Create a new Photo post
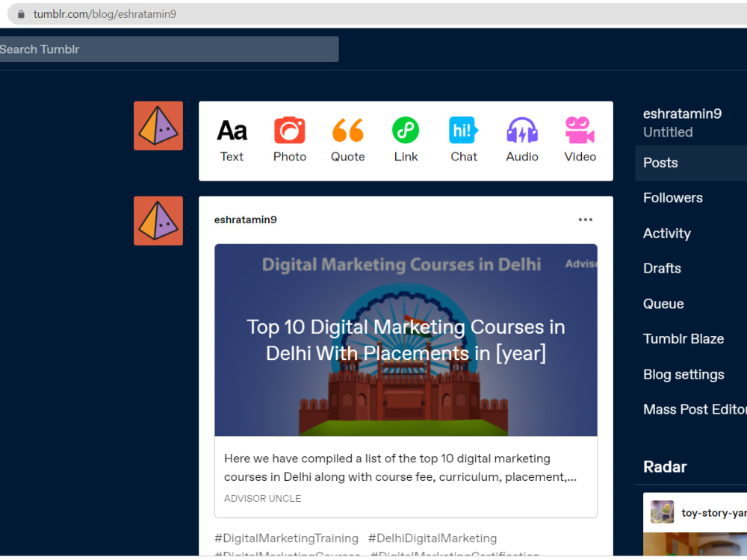Image resolution: width=747 pixels, height=560 pixels. [290, 140]
